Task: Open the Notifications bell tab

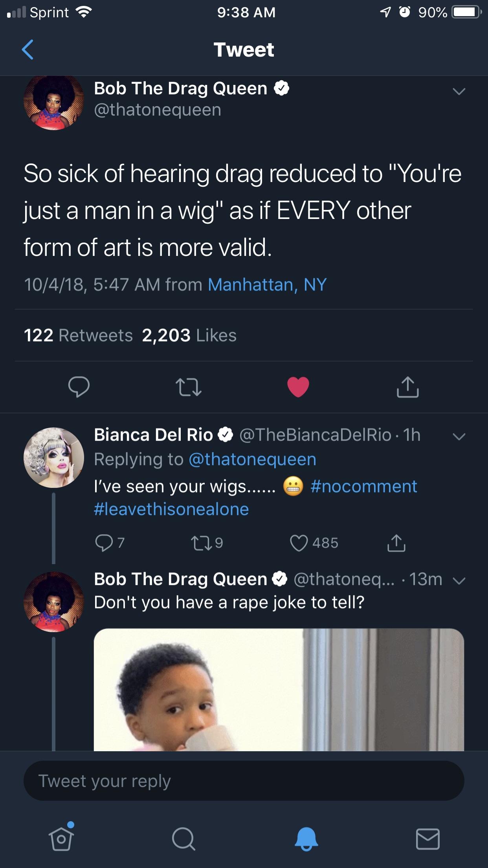Action: (x=306, y=839)
